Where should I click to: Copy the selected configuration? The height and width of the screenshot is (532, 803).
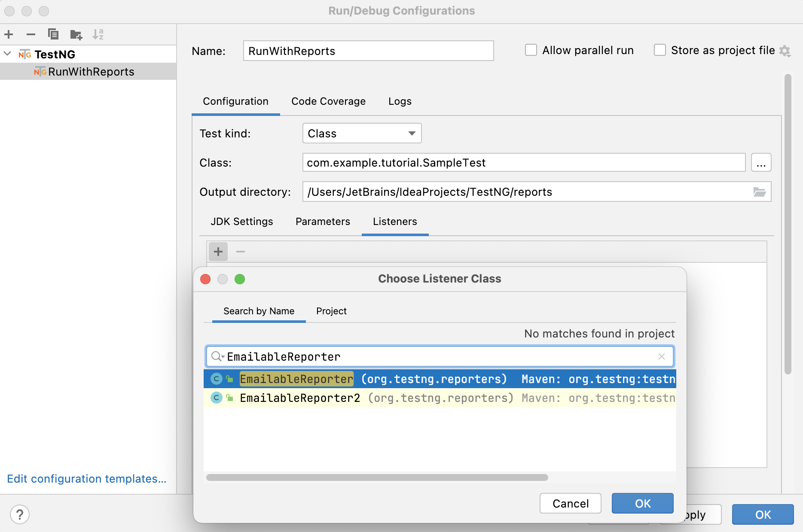tap(53, 34)
